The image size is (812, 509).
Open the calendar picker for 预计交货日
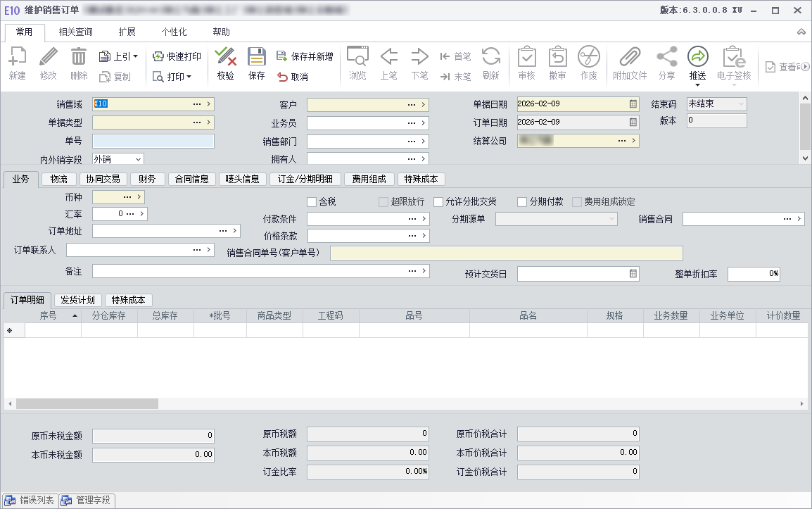coord(633,274)
